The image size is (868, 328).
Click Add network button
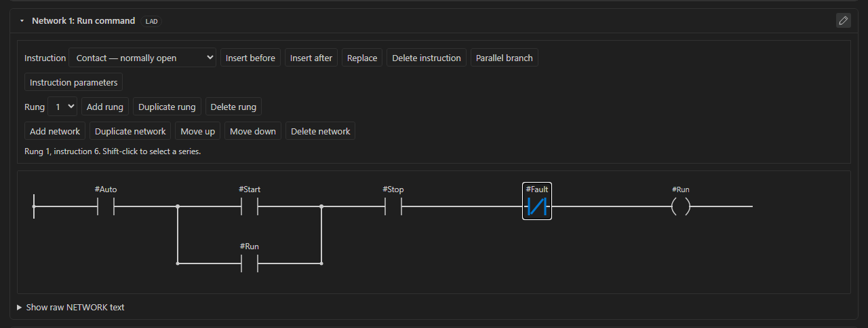coord(55,131)
